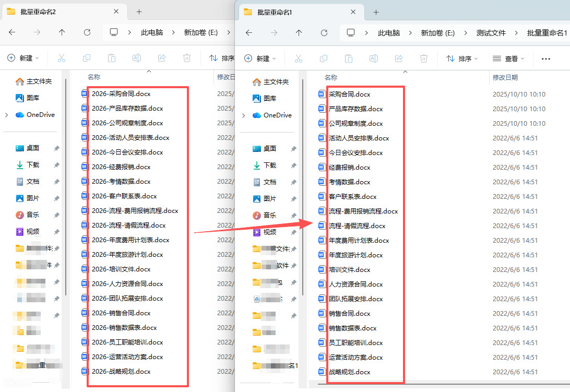Select file 2026-客户联系表.docx

[x=124, y=196]
